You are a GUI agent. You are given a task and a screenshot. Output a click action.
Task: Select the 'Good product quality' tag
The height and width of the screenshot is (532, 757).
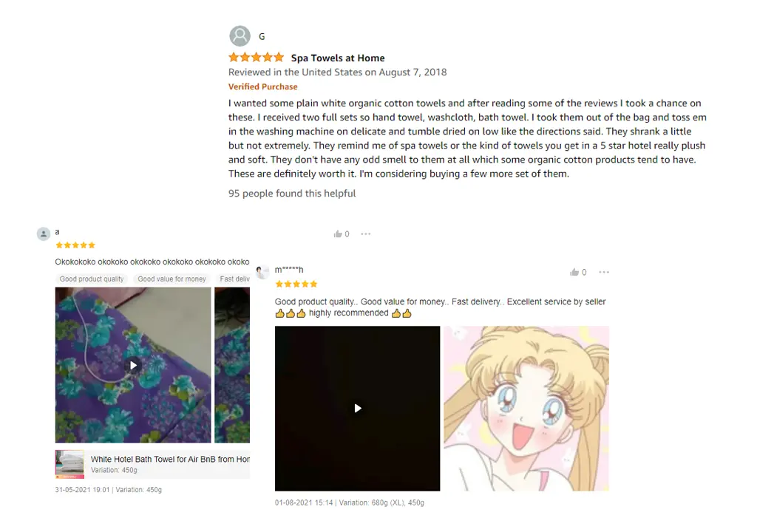92,279
